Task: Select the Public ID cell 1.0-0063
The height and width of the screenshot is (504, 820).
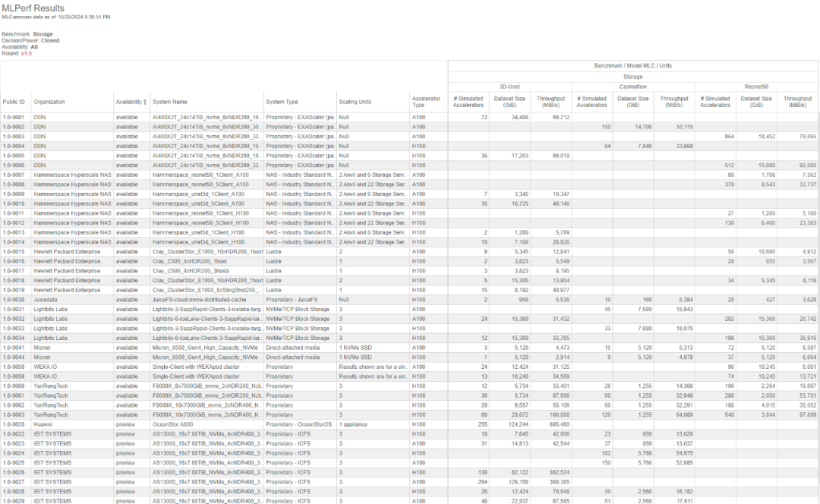Action: coord(14,414)
